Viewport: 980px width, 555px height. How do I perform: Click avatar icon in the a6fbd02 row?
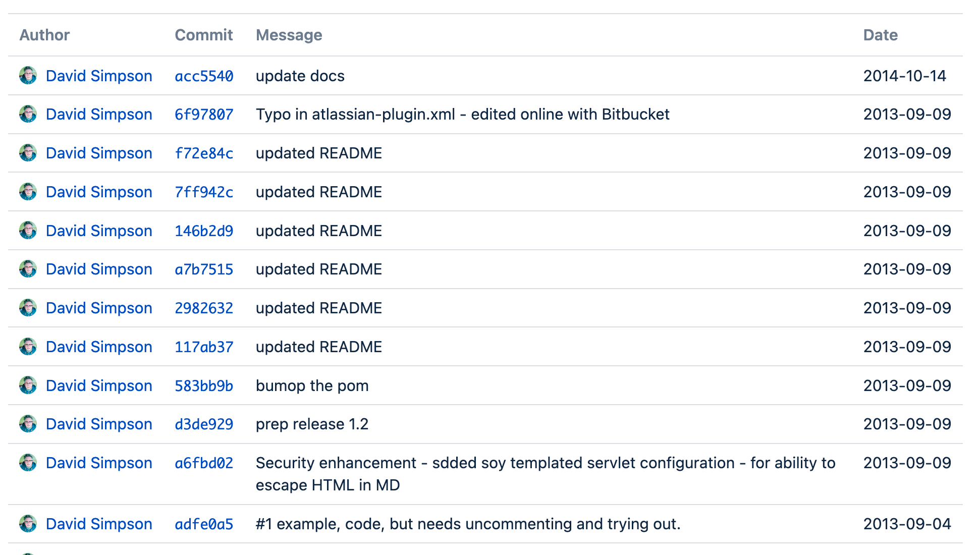[28, 463]
